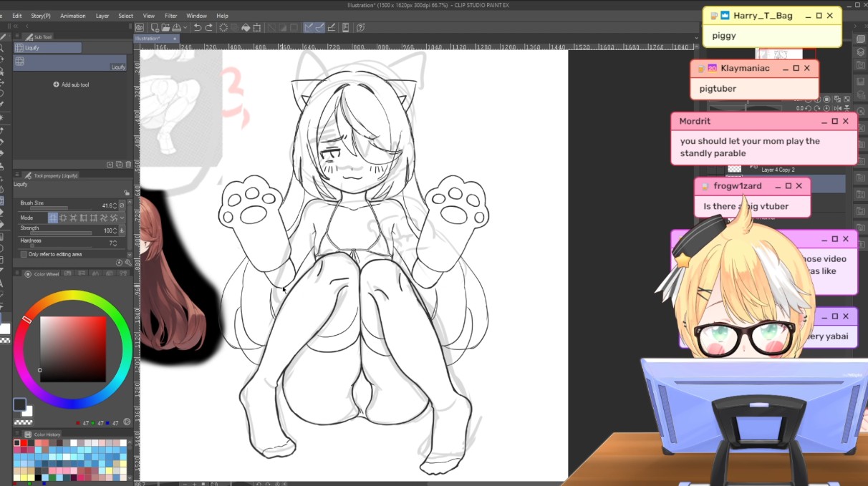Click the Clip Studio swirl icon
This screenshot has width=868, height=486.
point(140,27)
